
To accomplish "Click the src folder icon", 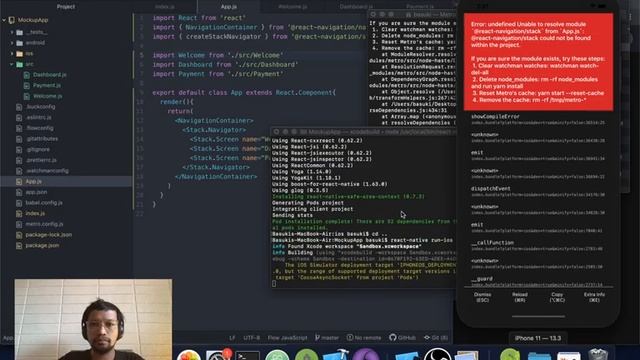I will pyautogui.click(x=19, y=64).
